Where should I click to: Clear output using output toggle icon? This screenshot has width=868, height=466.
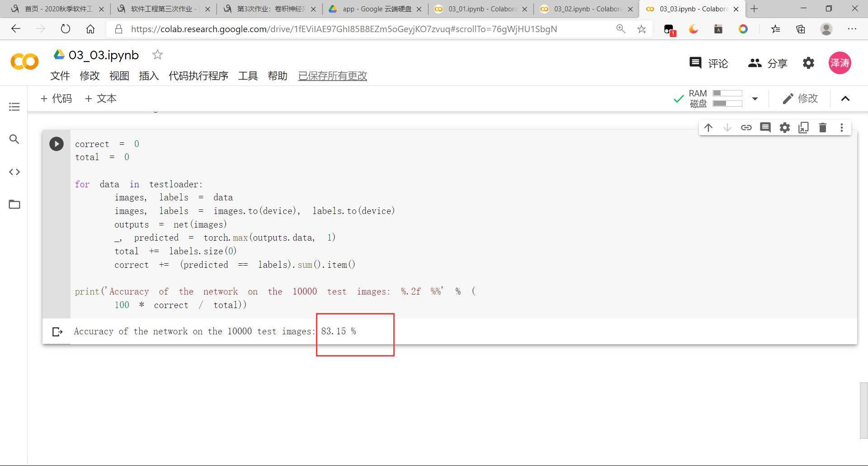tap(57, 332)
